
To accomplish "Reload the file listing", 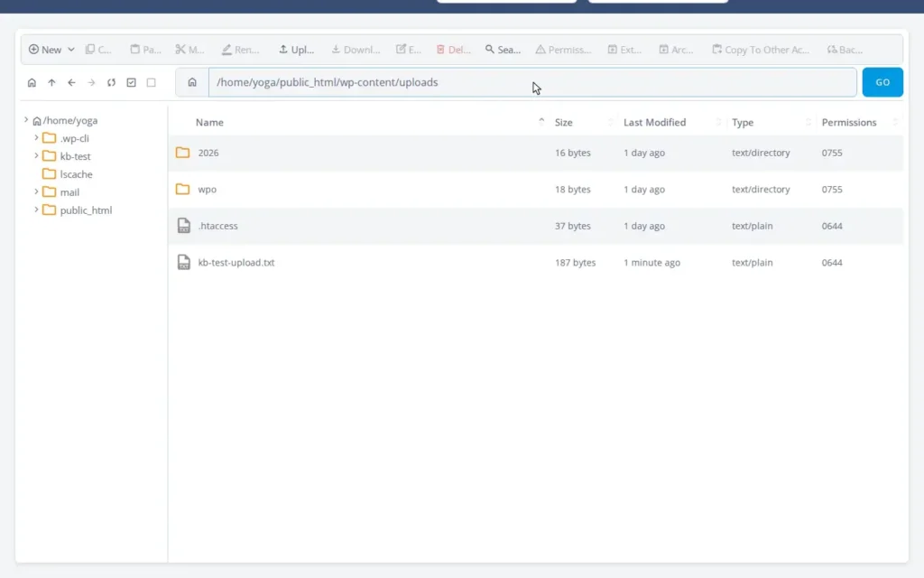I will (x=111, y=82).
